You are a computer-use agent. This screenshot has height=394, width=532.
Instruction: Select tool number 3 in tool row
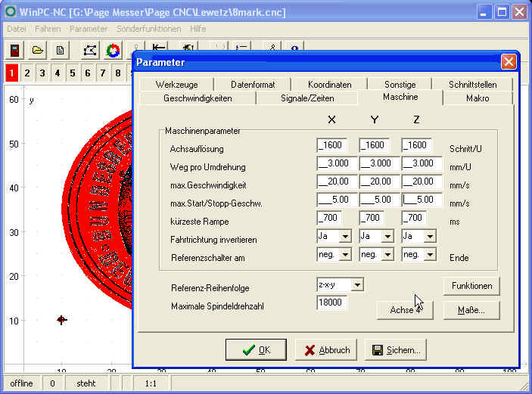pos(42,73)
